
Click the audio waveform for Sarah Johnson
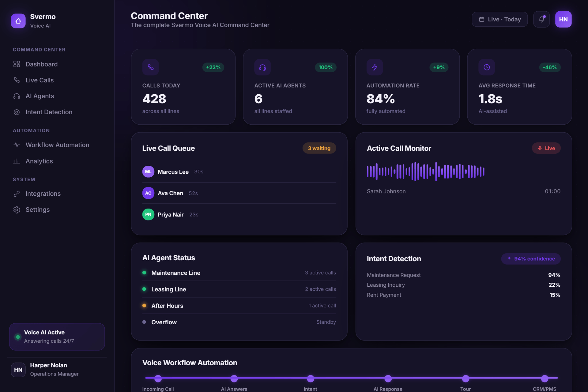pyautogui.click(x=425, y=171)
